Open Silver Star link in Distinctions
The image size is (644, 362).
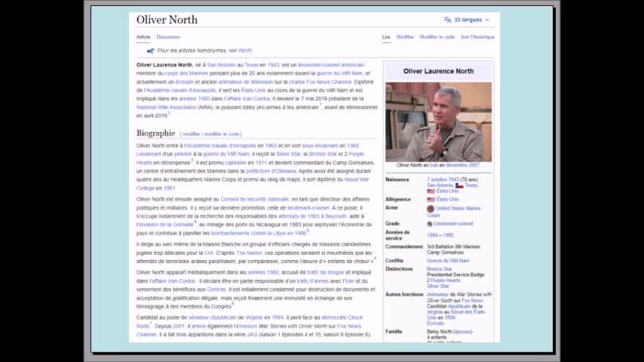[438, 286]
